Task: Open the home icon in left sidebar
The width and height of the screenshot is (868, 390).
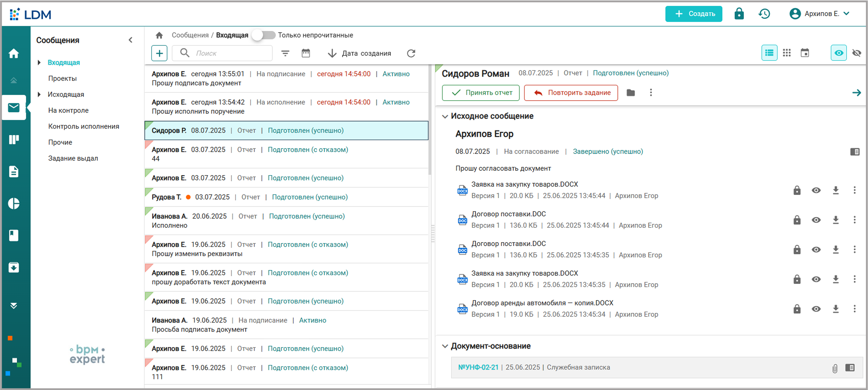Action: point(14,53)
